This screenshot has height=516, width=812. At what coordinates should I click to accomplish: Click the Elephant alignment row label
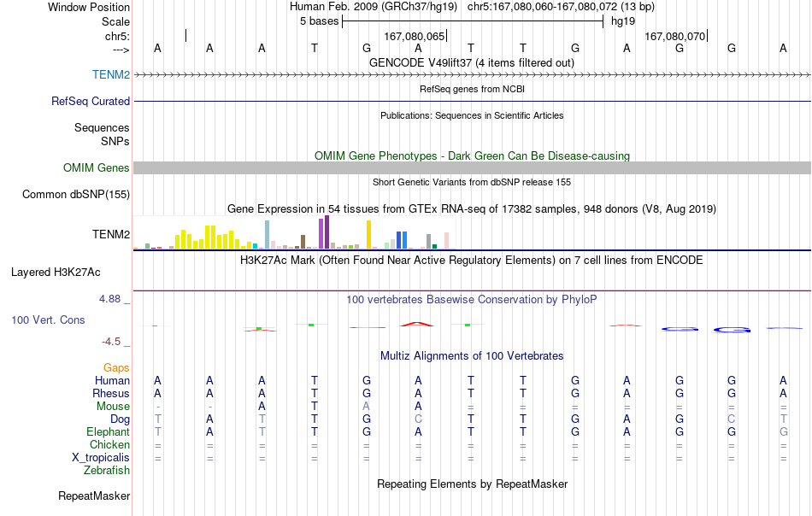click(x=108, y=431)
